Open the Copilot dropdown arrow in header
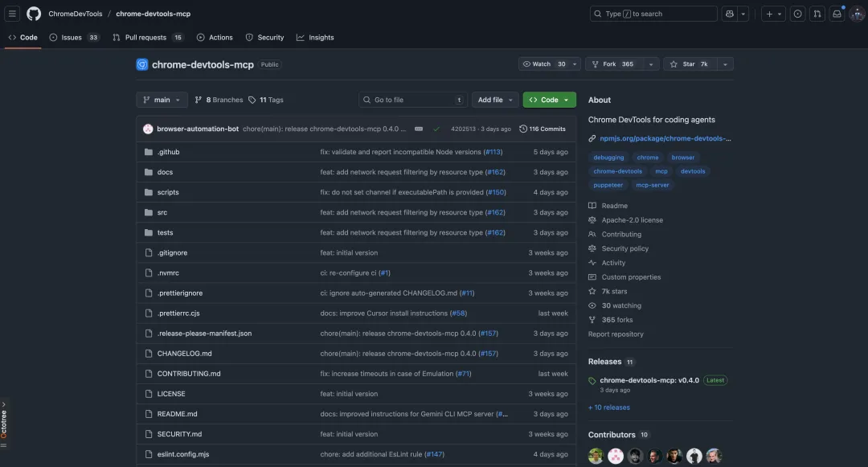The image size is (868, 467). click(x=743, y=14)
